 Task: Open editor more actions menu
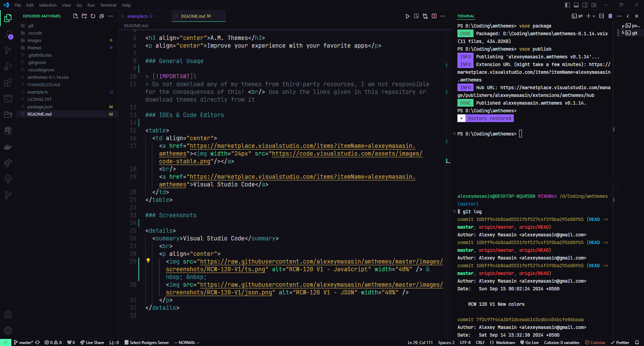click(x=443, y=16)
